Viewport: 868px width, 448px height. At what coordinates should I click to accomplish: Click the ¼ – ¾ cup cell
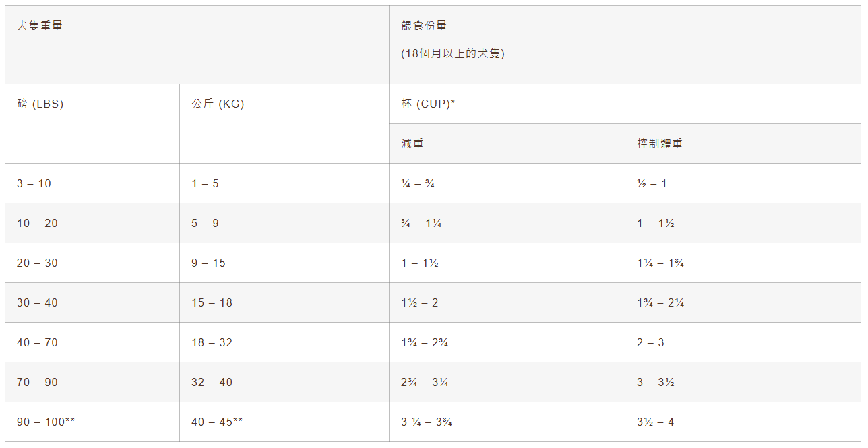pyautogui.click(x=418, y=183)
